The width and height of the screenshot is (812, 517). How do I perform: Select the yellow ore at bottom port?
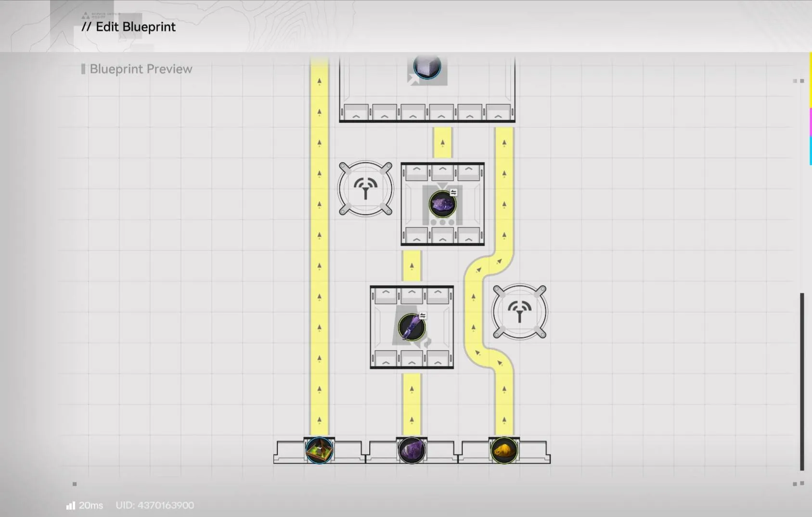pos(504,451)
